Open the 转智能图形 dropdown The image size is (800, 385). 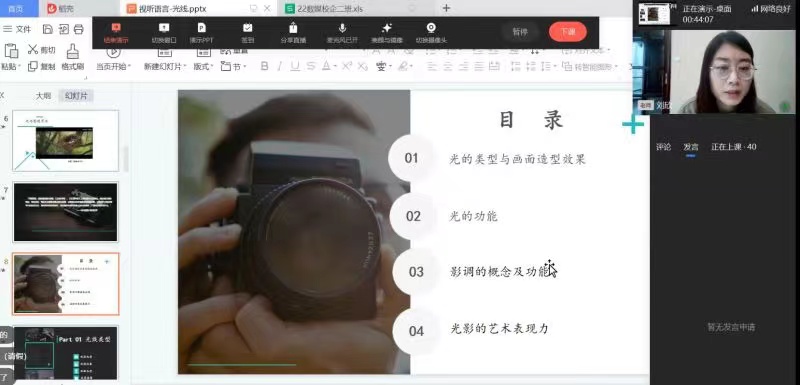[x=589, y=66]
